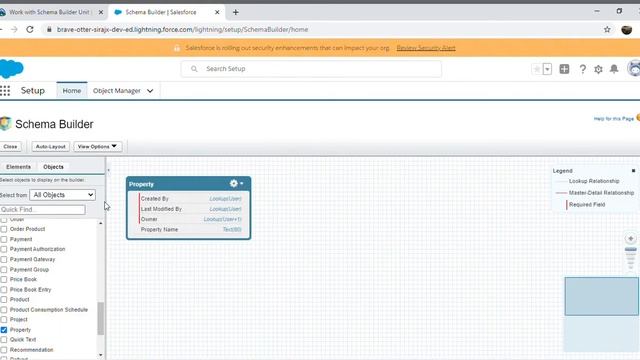Image resolution: width=640 pixels, height=360 pixels.
Task: Click the site lock icon in address bar
Action: (49, 29)
